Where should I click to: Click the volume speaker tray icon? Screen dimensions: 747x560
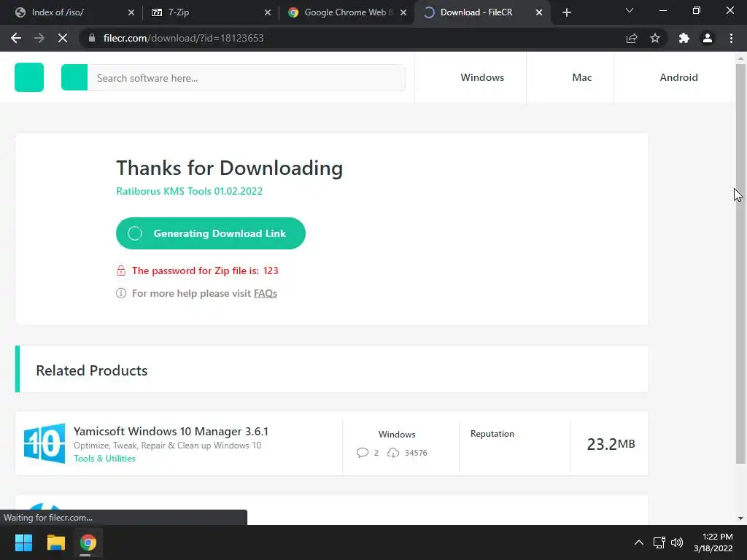click(x=677, y=542)
